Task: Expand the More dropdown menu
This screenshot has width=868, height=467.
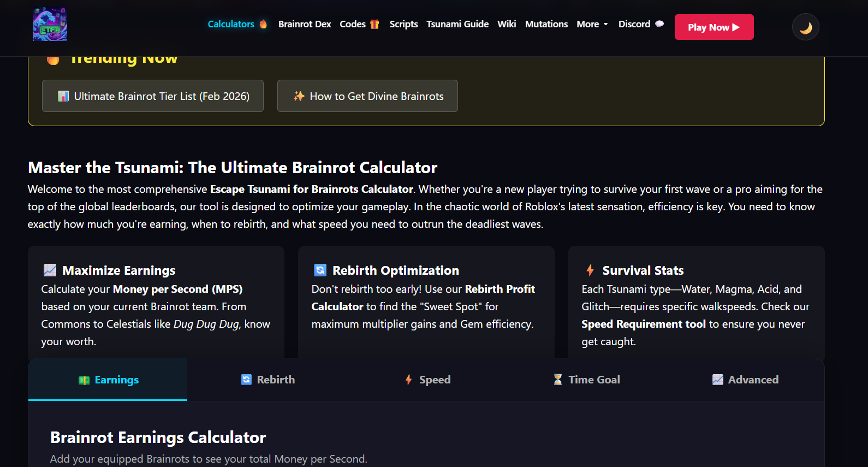Action: click(x=592, y=24)
